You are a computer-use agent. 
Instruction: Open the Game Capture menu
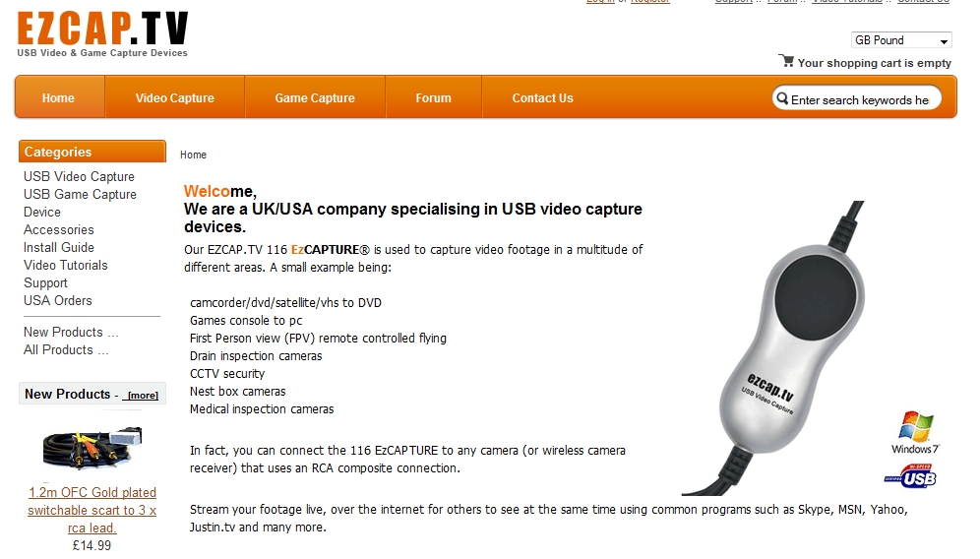tap(315, 97)
